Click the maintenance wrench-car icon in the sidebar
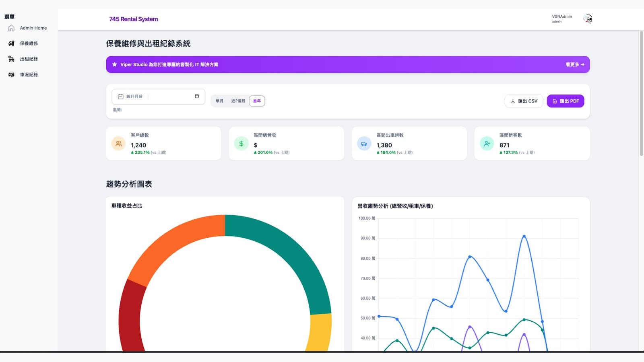 tap(11, 43)
